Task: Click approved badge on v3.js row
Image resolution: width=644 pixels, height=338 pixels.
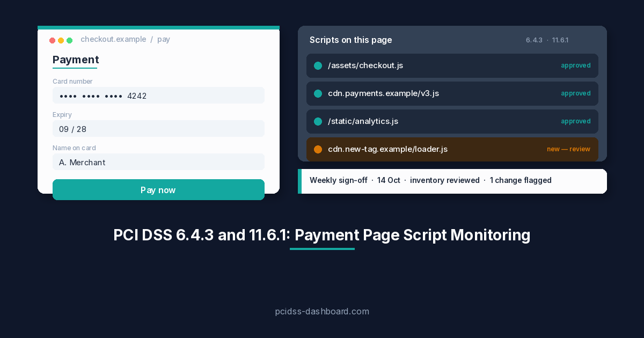Action: [x=576, y=93]
